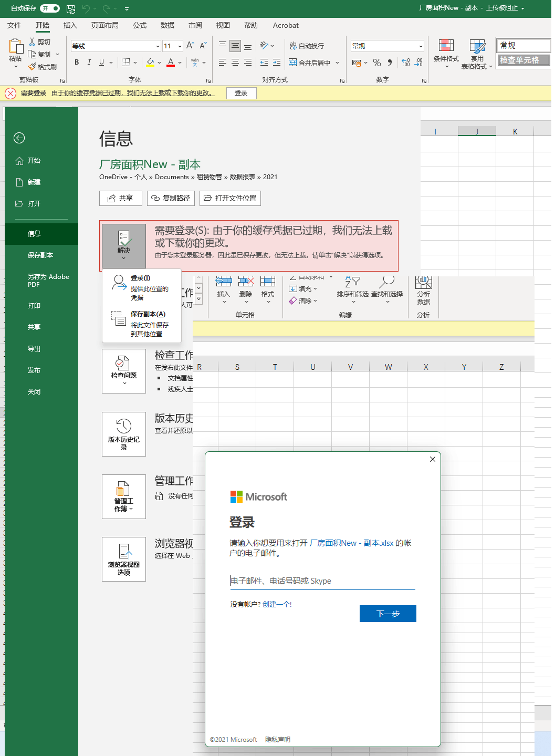Switch to the 公式 ribbon tab

click(x=139, y=25)
